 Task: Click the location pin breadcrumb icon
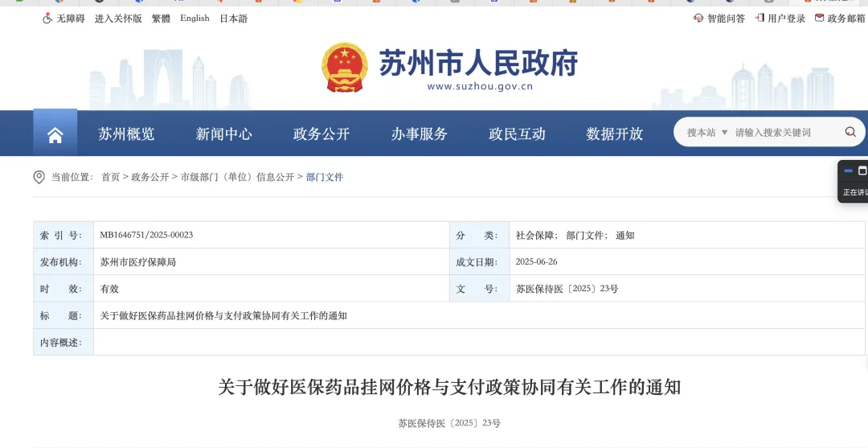point(39,177)
